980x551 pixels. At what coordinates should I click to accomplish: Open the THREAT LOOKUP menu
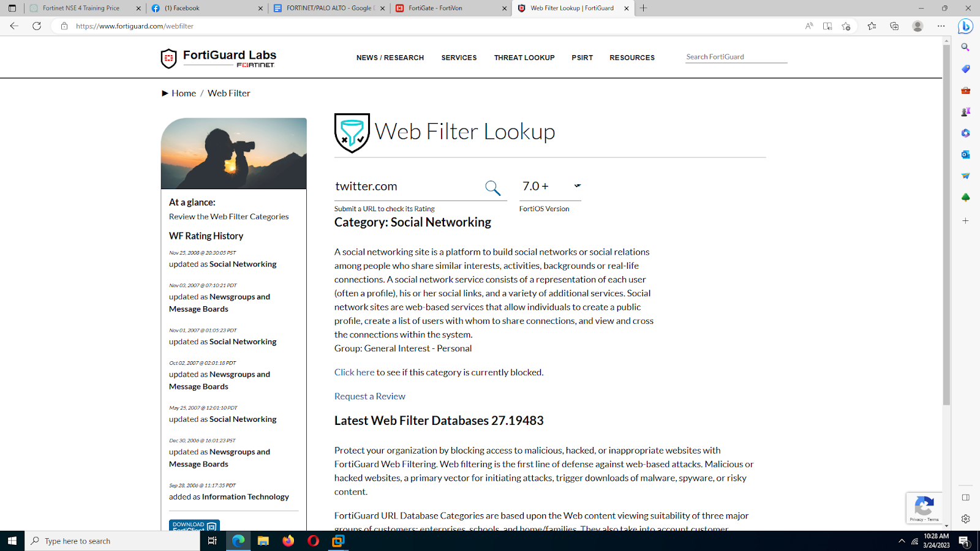click(524, 58)
